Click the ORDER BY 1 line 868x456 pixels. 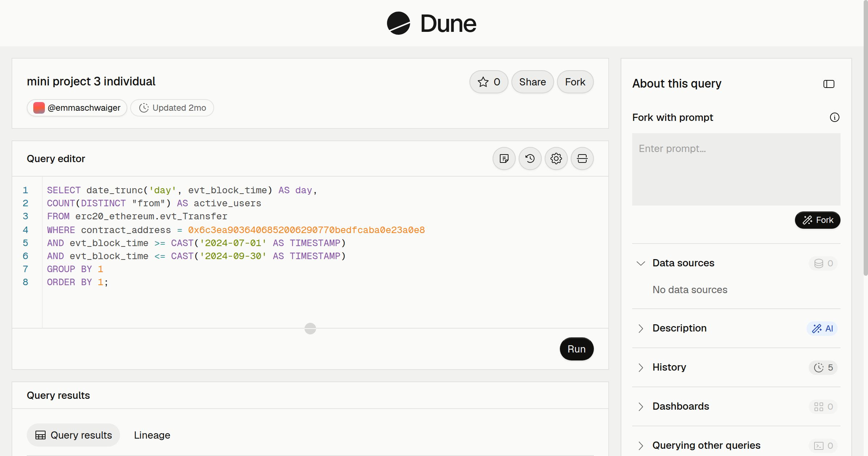pos(77,282)
